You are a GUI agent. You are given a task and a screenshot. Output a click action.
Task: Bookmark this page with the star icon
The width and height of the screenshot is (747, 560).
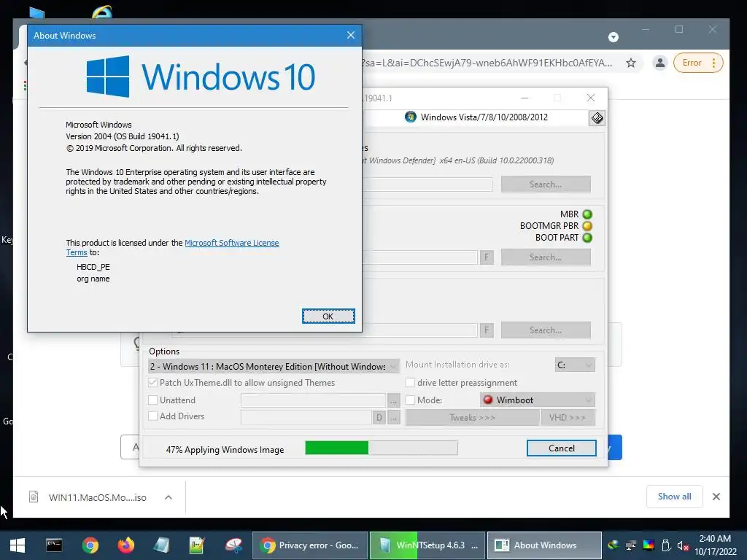631,63
